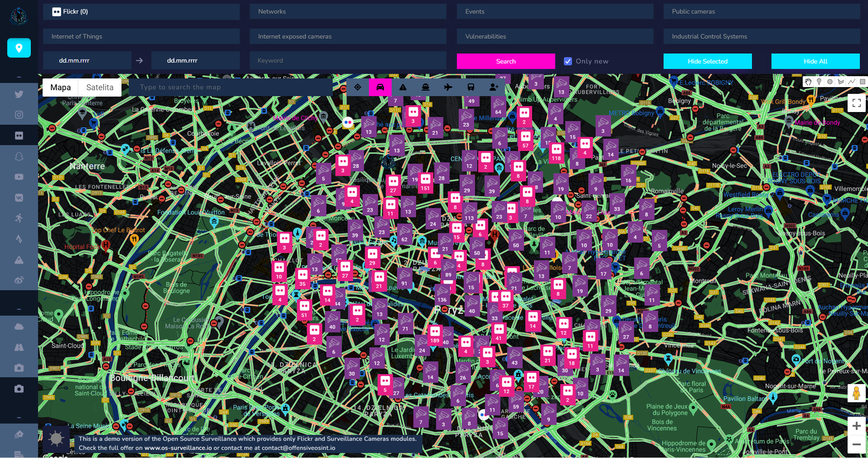Expand the Public cameras panel
This screenshot has width=868, height=458.
coord(762,12)
